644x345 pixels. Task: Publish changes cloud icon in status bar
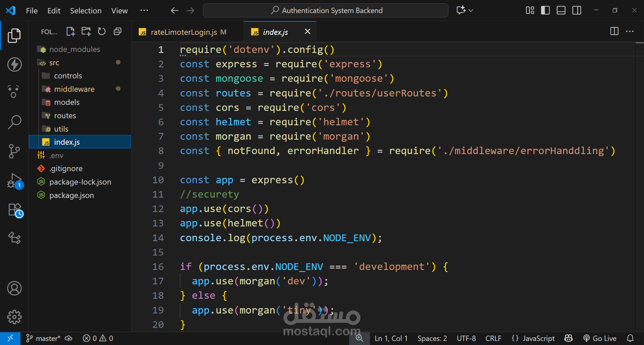pyautogui.click(x=68, y=338)
